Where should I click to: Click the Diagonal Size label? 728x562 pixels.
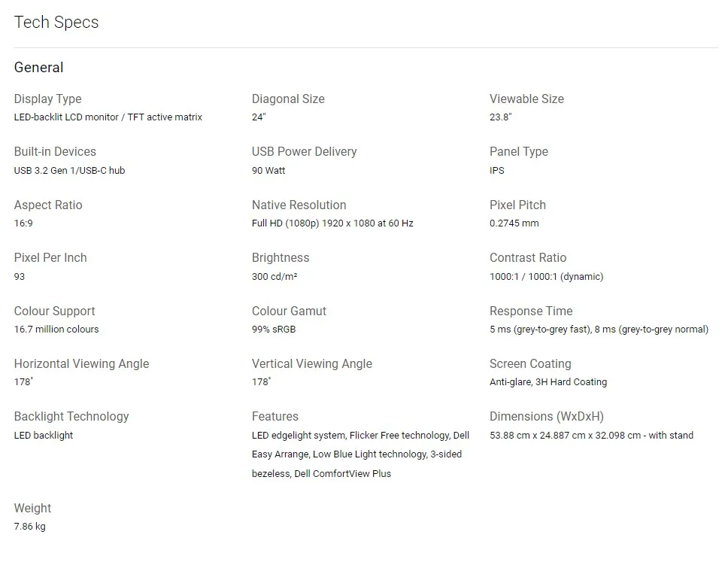click(x=288, y=99)
